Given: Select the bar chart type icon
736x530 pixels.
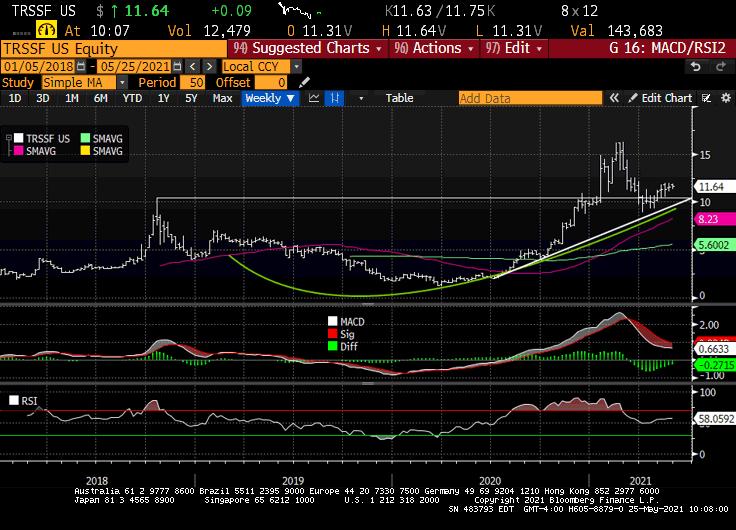Looking at the screenshot, I should [335, 98].
